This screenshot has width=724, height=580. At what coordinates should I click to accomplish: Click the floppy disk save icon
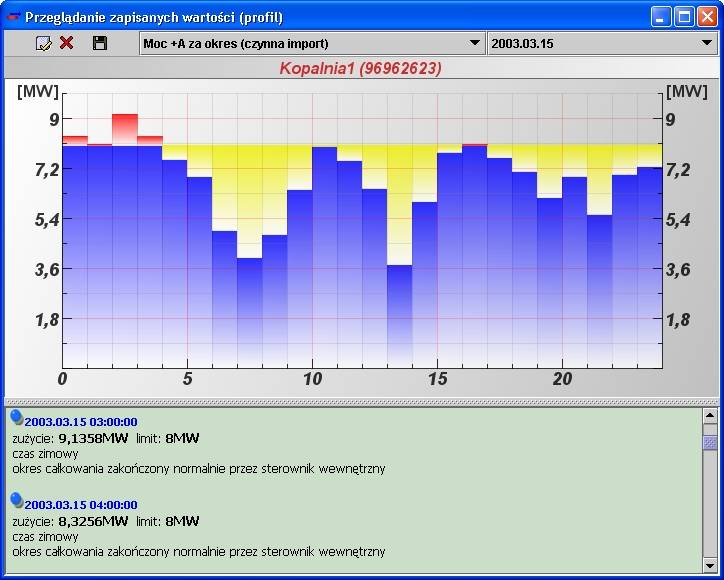pos(99,43)
